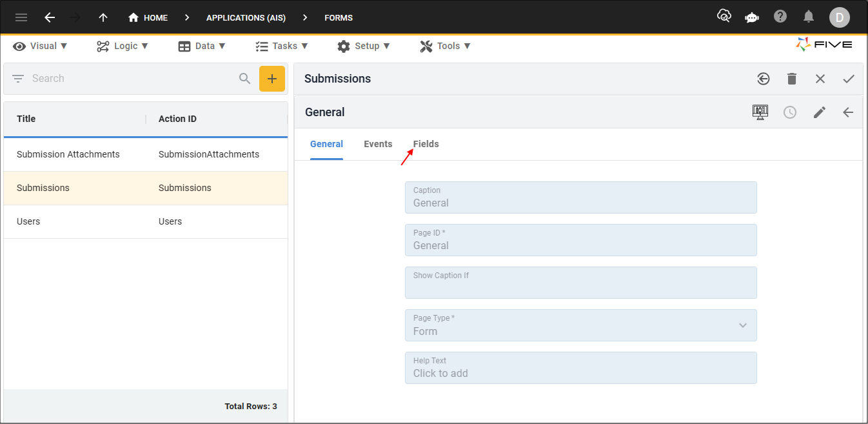The width and height of the screenshot is (868, 424).
Task: Open the help question mark icon
Action: 780,17
